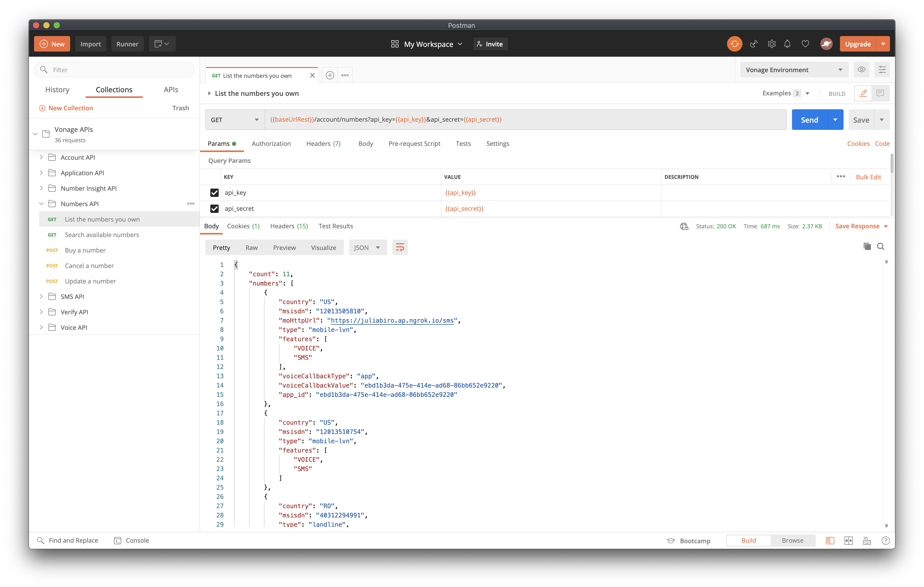Open the Console panel
This screenshot has height=587, width=924.
(131, 540)
